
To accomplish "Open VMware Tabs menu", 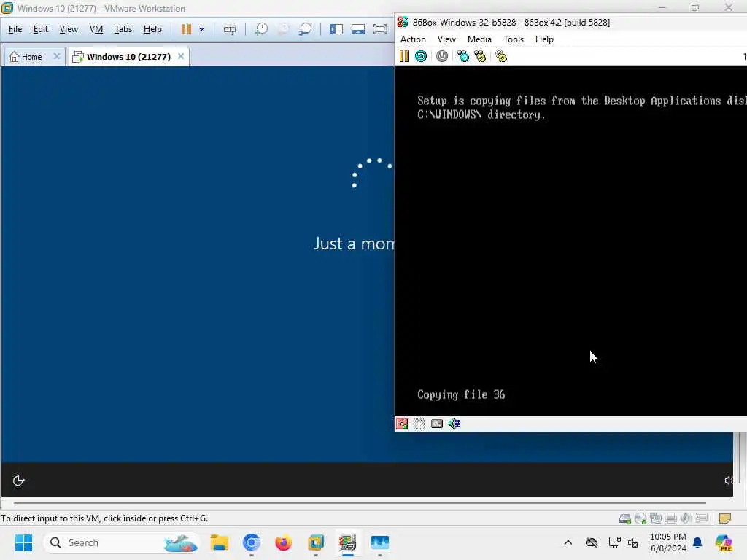I will pyautogui.click(x=123, y=29).
